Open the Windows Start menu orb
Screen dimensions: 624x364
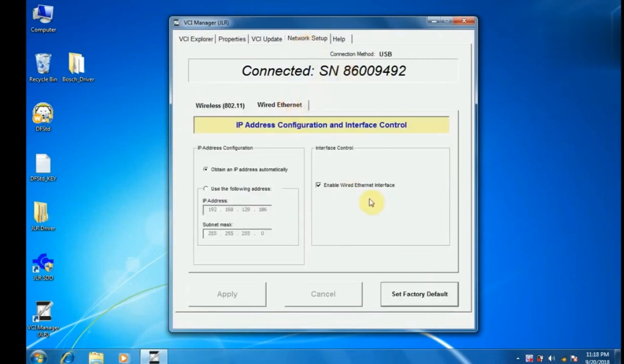tap(38, 357)
